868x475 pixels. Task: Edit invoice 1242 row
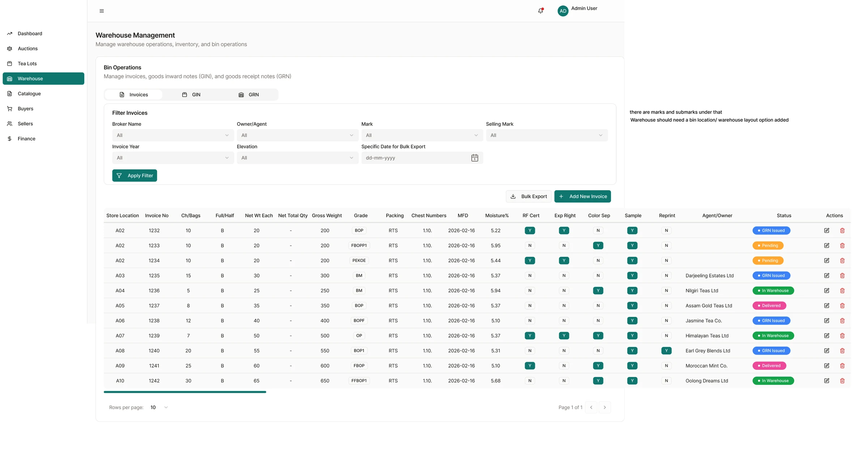pos(827,381)
